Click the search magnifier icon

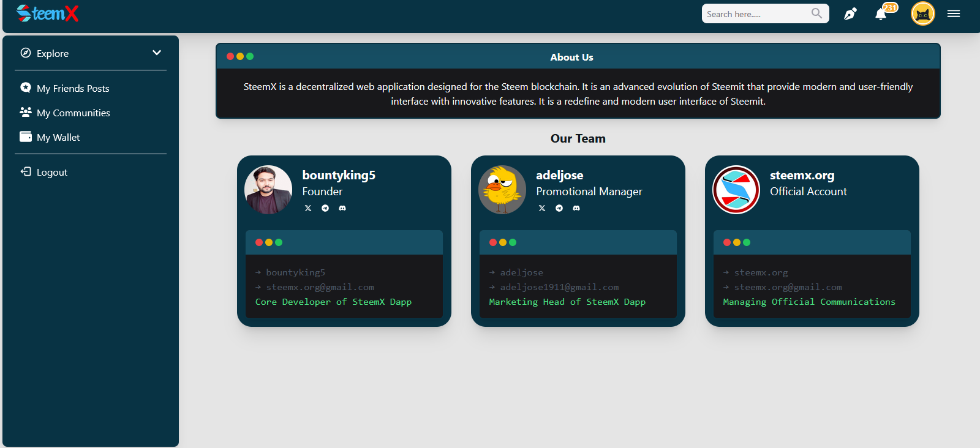(x=816, y=13)
